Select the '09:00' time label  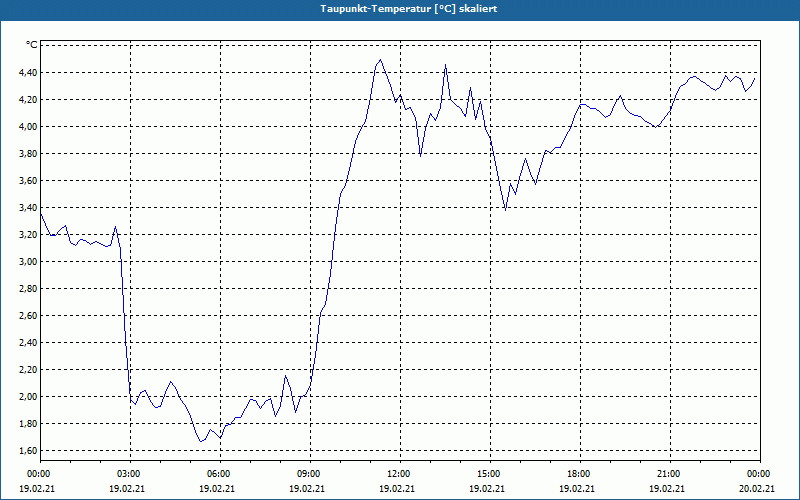click(x=310, y=474)
